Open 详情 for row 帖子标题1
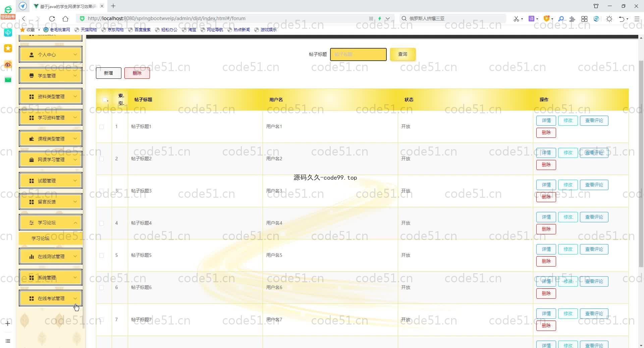 click(546, 121)
